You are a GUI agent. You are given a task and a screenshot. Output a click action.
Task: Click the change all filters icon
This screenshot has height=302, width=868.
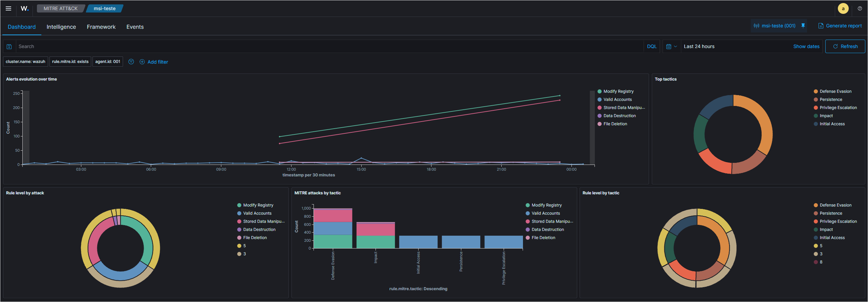131,62
